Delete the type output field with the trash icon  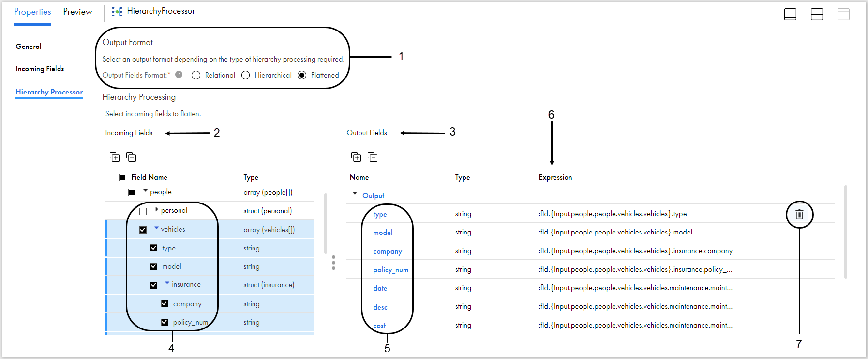[799, 214]
